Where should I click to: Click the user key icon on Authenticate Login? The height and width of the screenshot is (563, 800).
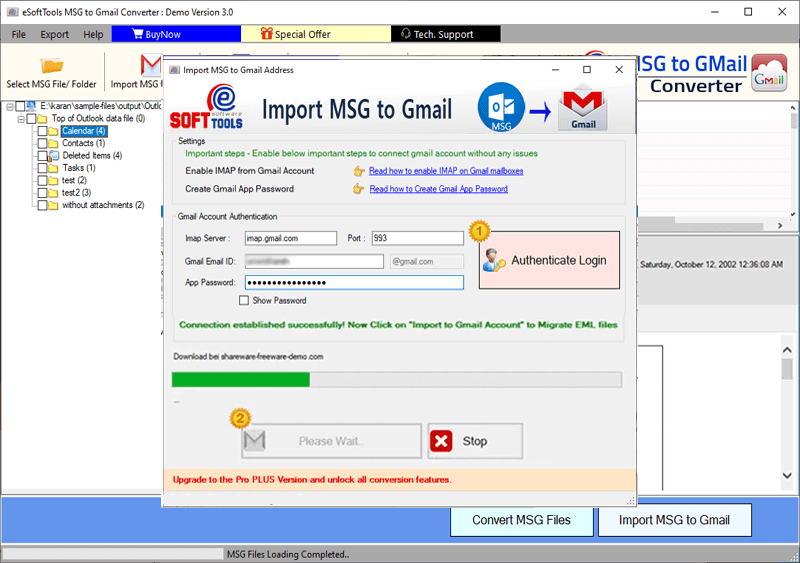[494, 260]
